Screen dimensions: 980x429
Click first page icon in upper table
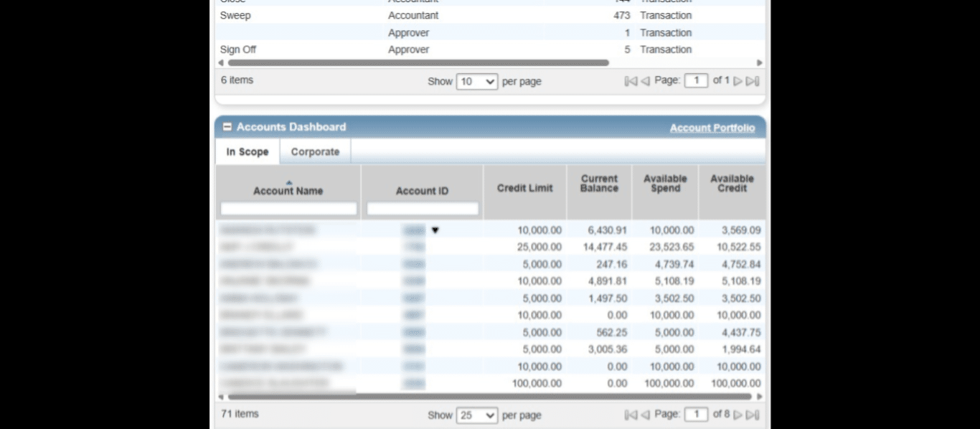[631, 81]
